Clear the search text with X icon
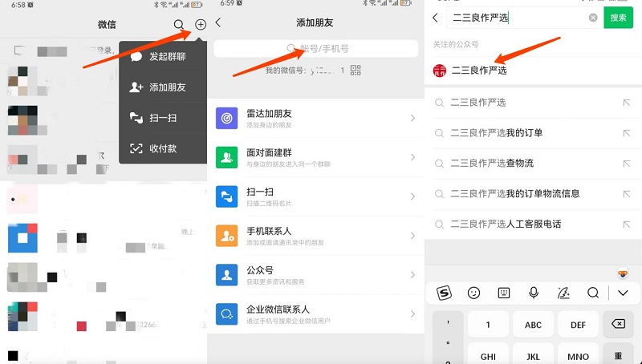This screenshot has width=642, height=364. pos(593,18)
